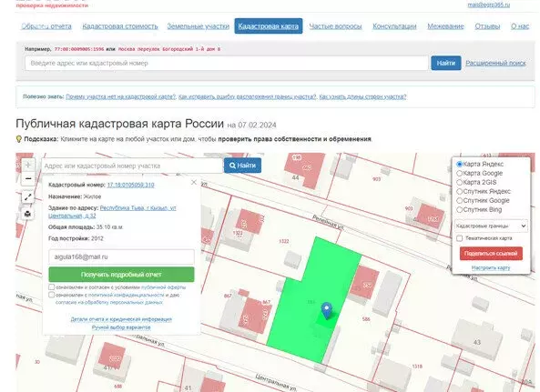Open the публичной оферты link
The image size is (540, 392).
[164, 287]
